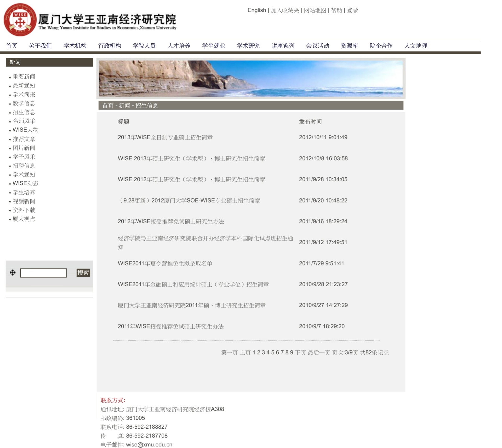Open 帮助 help link
The width and height of the screenshot is (502, 448).
336,10
